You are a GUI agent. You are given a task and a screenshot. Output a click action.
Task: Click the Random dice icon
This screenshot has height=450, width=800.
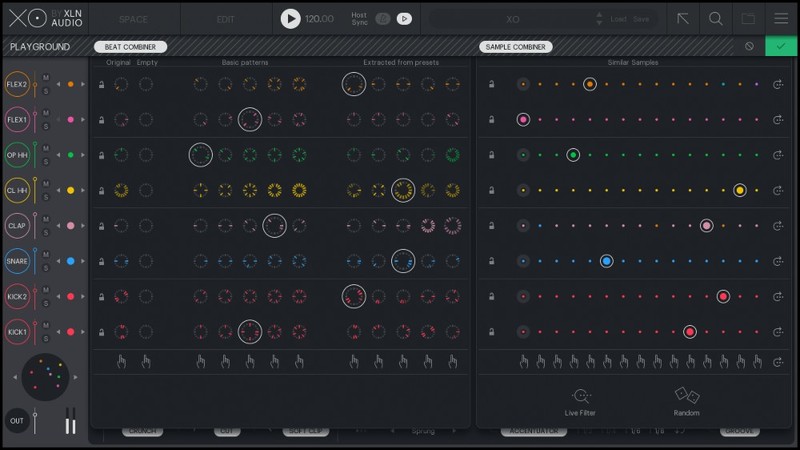pyautogui.click(x=686, y=396)
